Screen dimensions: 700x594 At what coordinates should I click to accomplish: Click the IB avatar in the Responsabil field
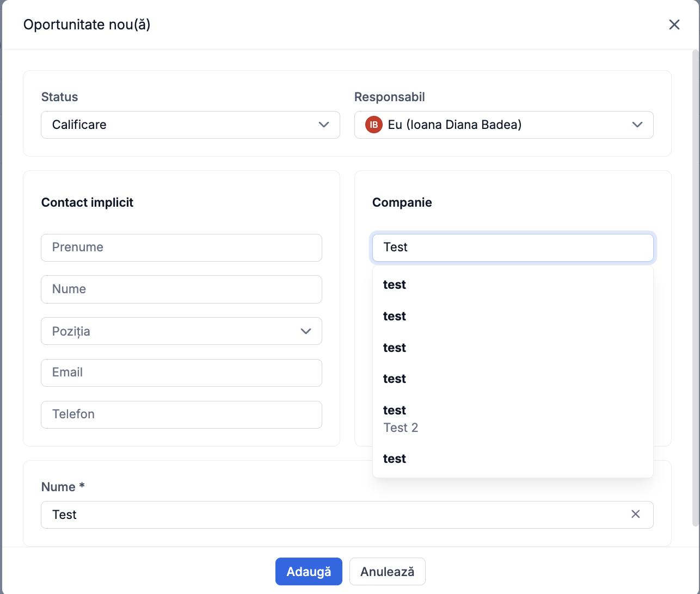click(x=374, y=125)
